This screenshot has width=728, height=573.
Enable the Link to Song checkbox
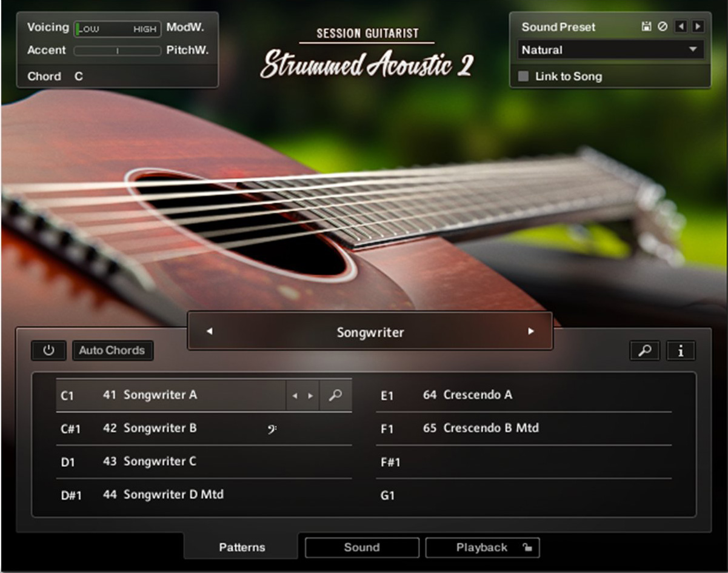point(524,76)
